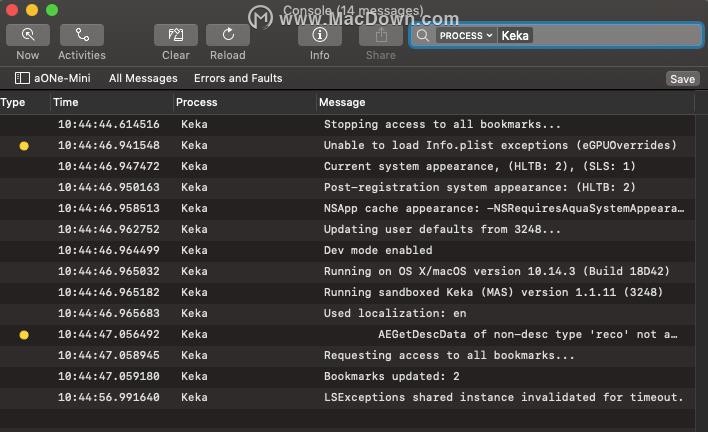Open the Info inspector icon

click(320, 35)
